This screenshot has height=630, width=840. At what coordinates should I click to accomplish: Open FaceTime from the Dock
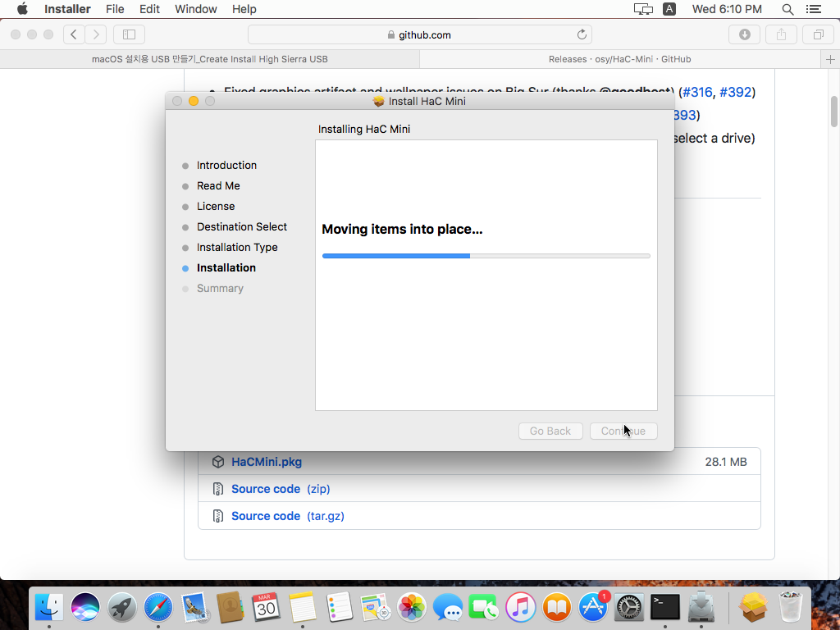pos(484,608)
